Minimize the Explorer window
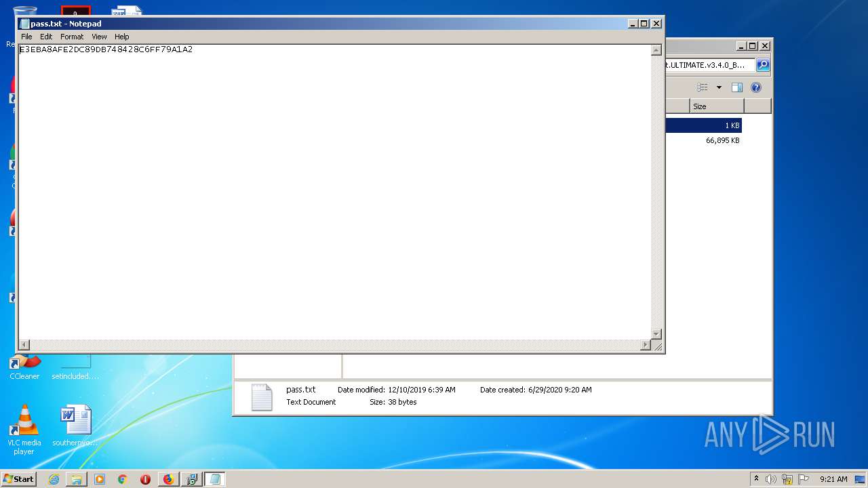This screenshot has width=868, height=488. [x=741, y=46]
